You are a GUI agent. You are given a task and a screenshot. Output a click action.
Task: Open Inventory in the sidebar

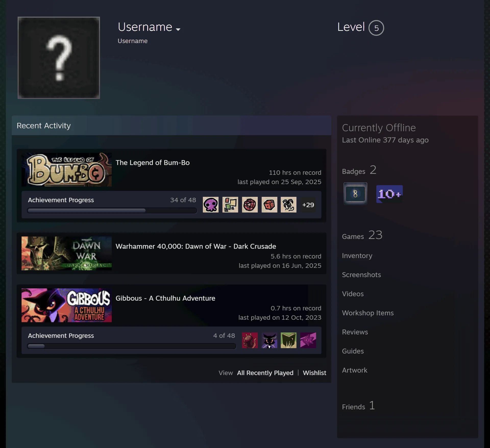click(x=357, y=255)
